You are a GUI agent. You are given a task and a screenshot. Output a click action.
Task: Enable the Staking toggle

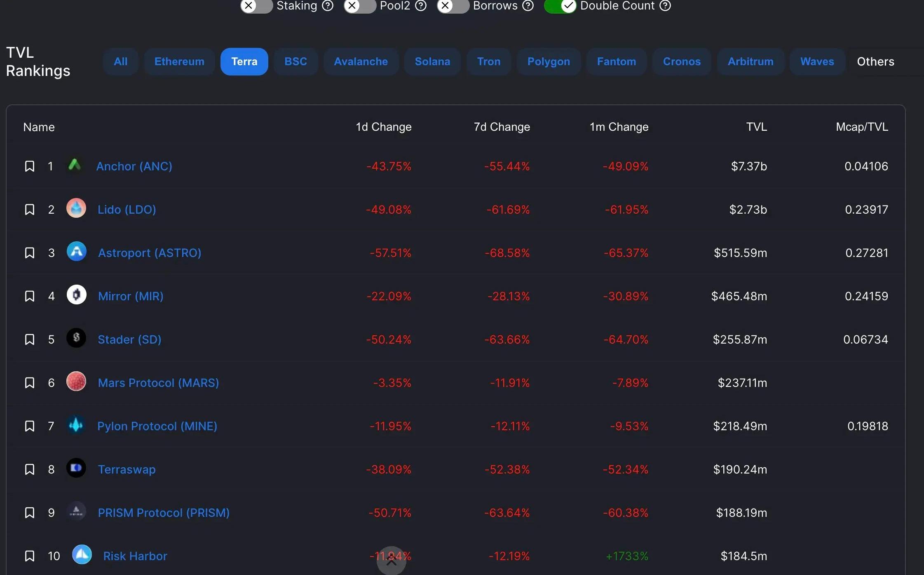[x=256, y=6]
